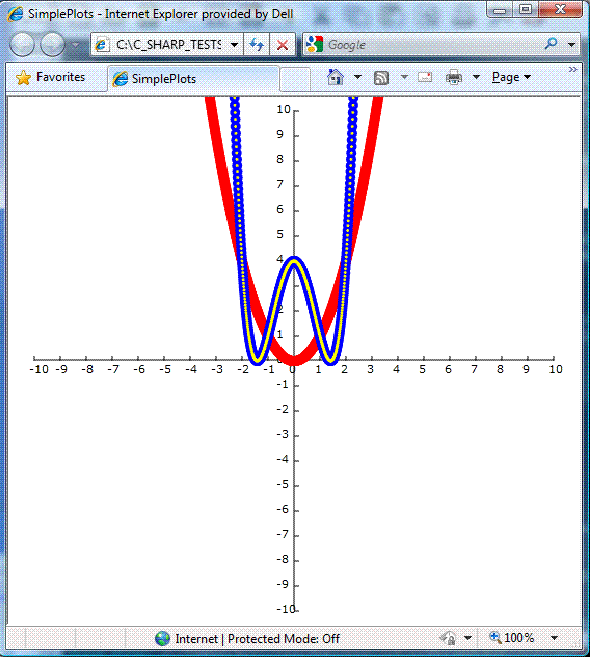
Task: Open the Page menu
Action: click(511, 78)
